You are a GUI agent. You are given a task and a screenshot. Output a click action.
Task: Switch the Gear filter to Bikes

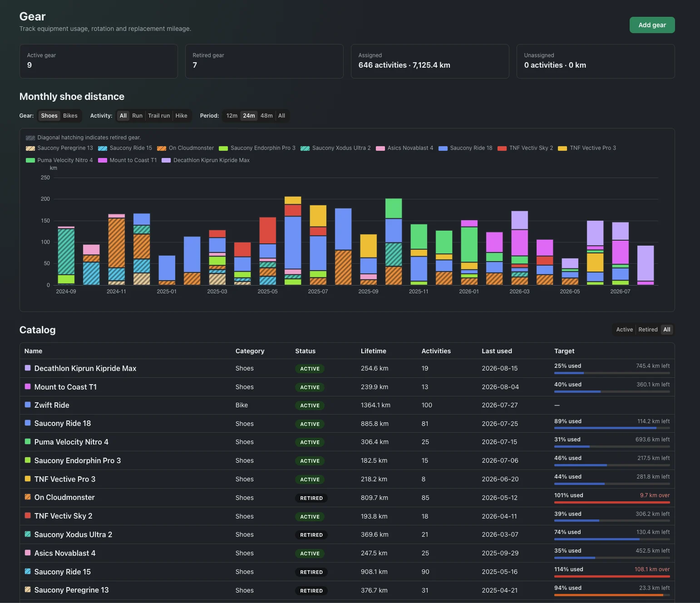click(70, 116)
